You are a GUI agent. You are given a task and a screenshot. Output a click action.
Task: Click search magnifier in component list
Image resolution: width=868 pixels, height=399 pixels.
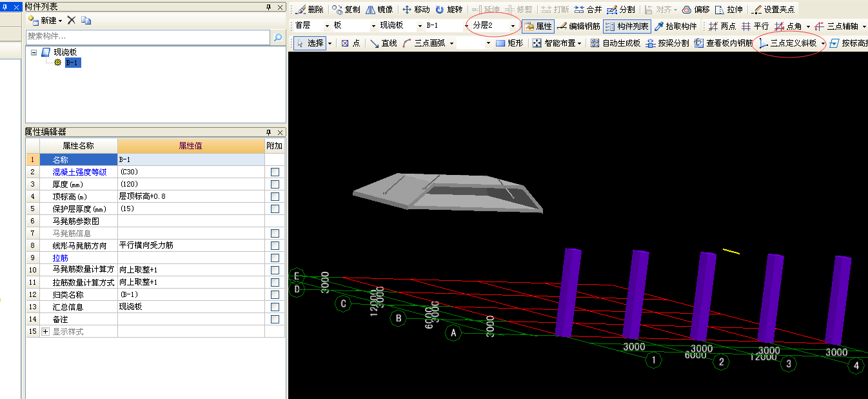tap(278, 37)
